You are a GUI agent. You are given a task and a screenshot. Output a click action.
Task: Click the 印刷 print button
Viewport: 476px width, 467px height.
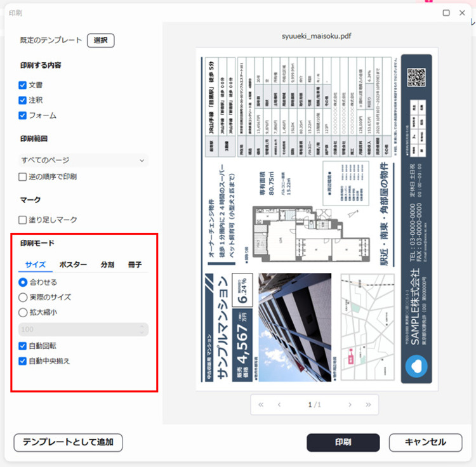tap(343, 442)
